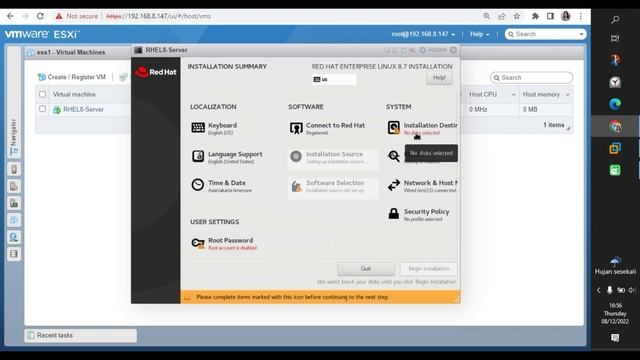640x360 pixels.
Task: Click browser reload page icon
Action: pos(40,16)
